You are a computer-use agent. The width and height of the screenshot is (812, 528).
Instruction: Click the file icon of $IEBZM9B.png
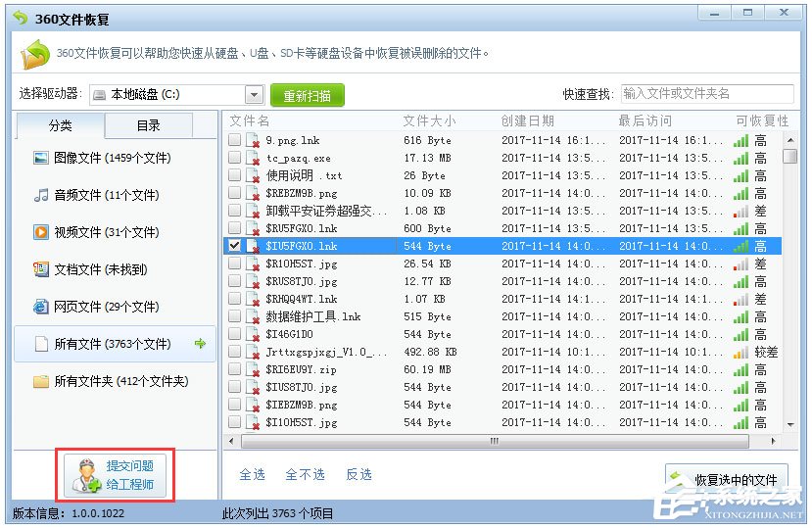(x=253, y=405)
